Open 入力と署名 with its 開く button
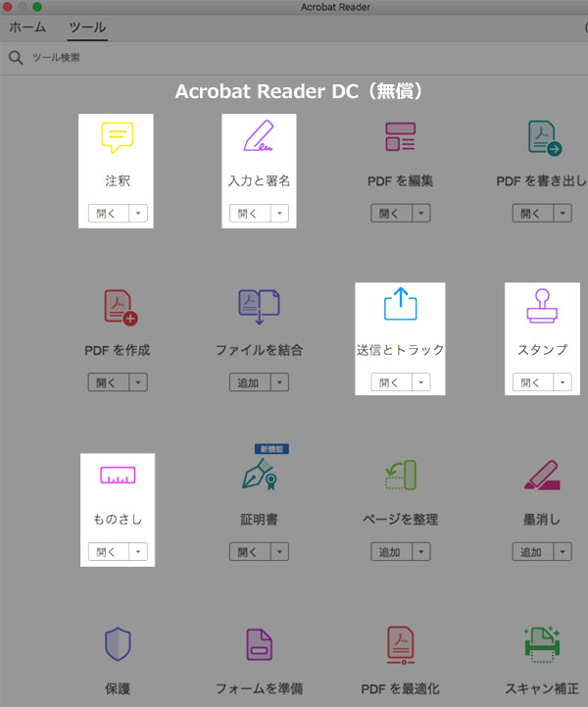 250,213
